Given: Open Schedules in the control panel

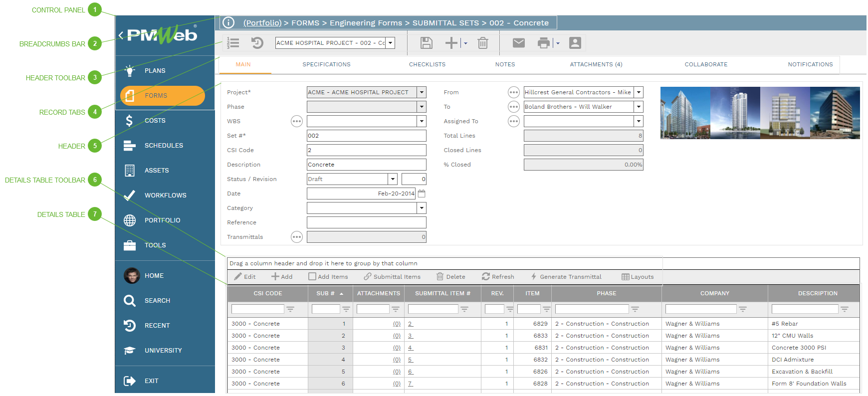Looking at the screenshot, I should pyautogui.click(x=165, y=146).
